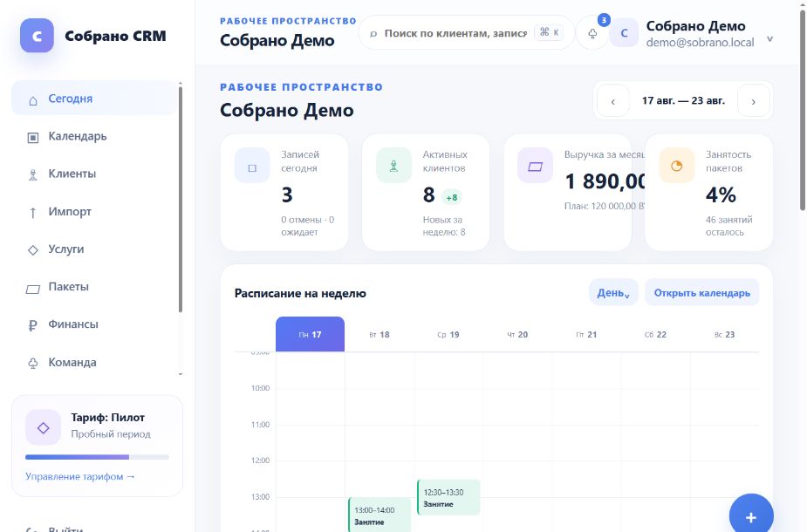
Task: Open the Сегодня home icon
Action: 33,100
